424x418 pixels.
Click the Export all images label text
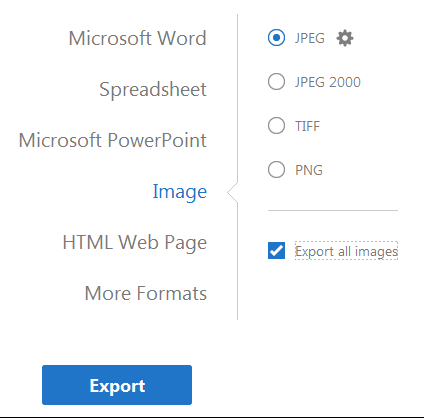point(346,251)
